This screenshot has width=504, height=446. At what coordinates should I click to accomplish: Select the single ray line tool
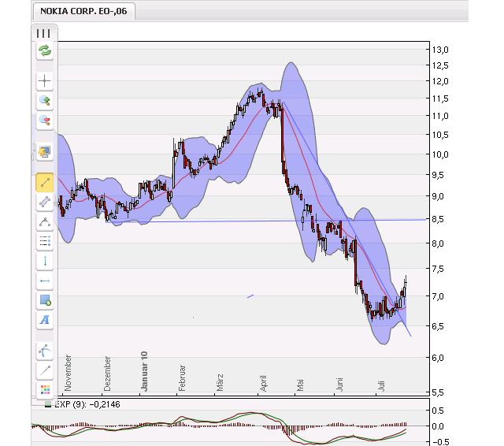coord(45,371)
